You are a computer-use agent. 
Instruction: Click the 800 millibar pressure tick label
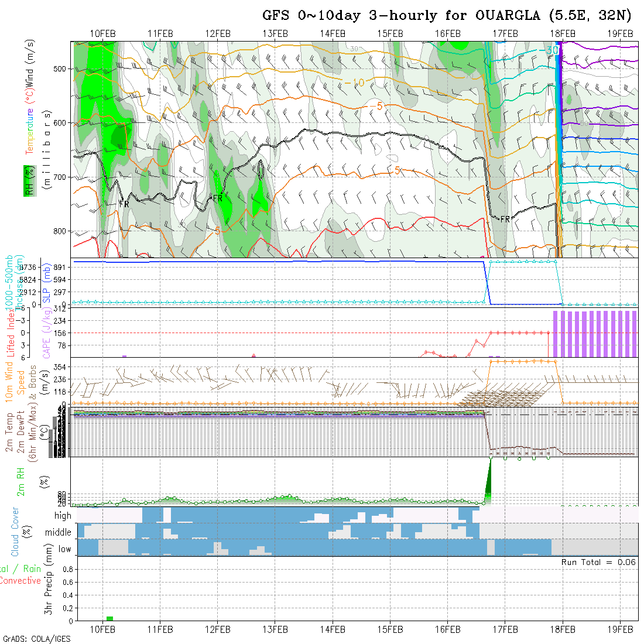pos(60,231)
